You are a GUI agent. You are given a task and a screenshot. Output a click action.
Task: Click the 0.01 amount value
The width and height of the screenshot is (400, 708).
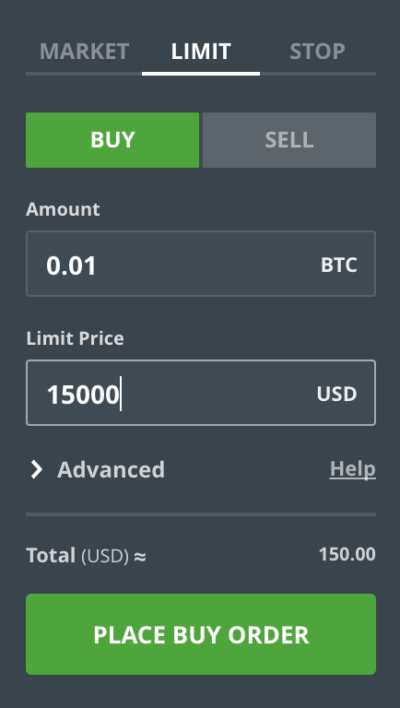click(71, 266)
